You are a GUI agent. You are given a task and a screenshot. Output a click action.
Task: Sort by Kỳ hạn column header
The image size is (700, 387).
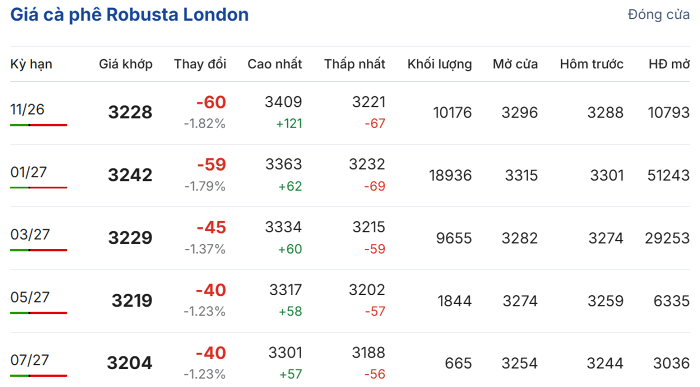pos(31,64)
